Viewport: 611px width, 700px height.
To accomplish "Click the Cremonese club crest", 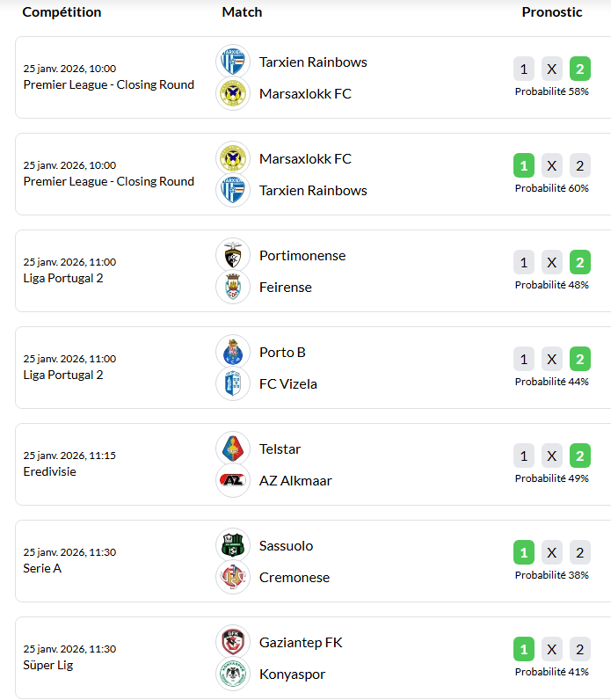I will tap(233, 577).
